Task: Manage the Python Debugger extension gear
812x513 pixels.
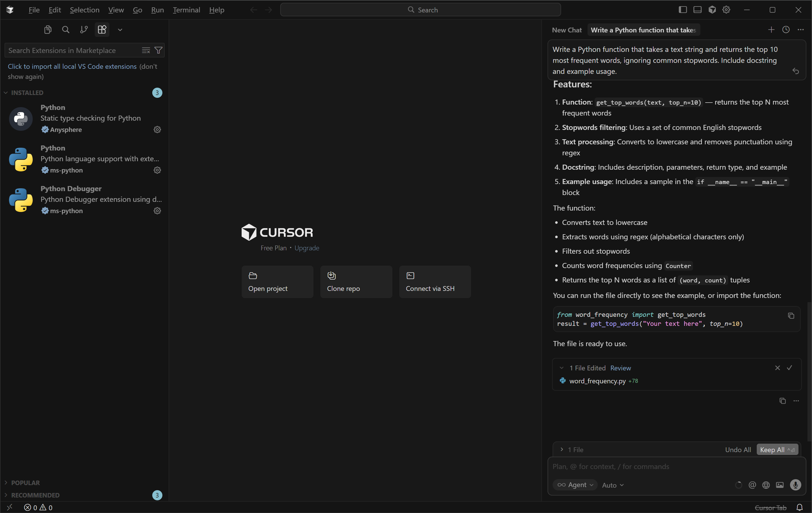Action: pyautogui.click(x=157, y=211)
